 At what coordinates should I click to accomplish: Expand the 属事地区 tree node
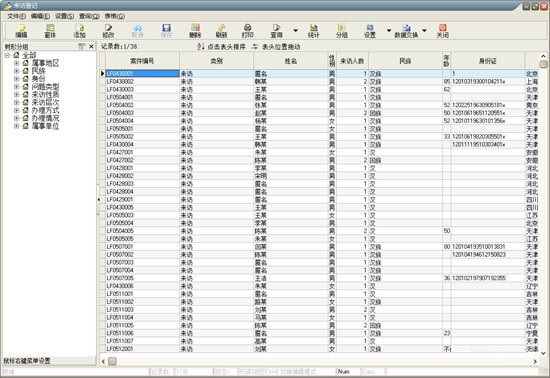click(16, 63)
